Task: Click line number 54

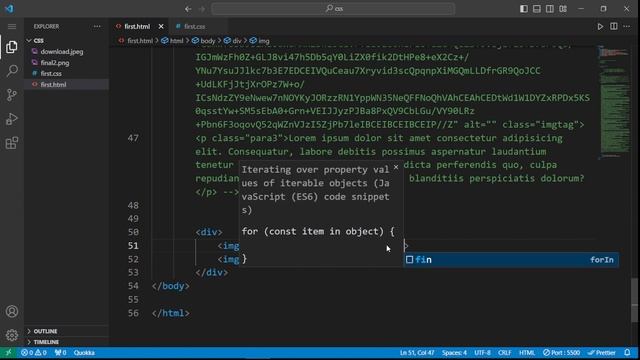Action: pos(133,286)
